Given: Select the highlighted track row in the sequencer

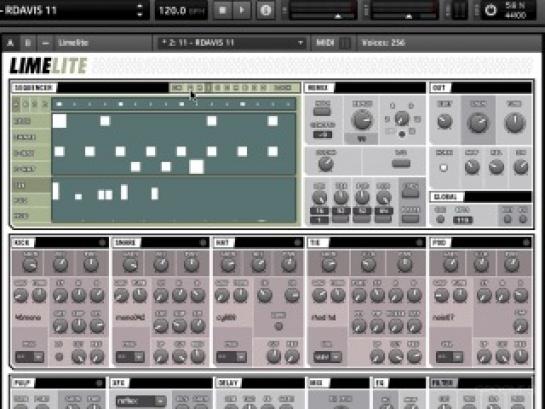Looking at the screenshot, I should 31,185.
